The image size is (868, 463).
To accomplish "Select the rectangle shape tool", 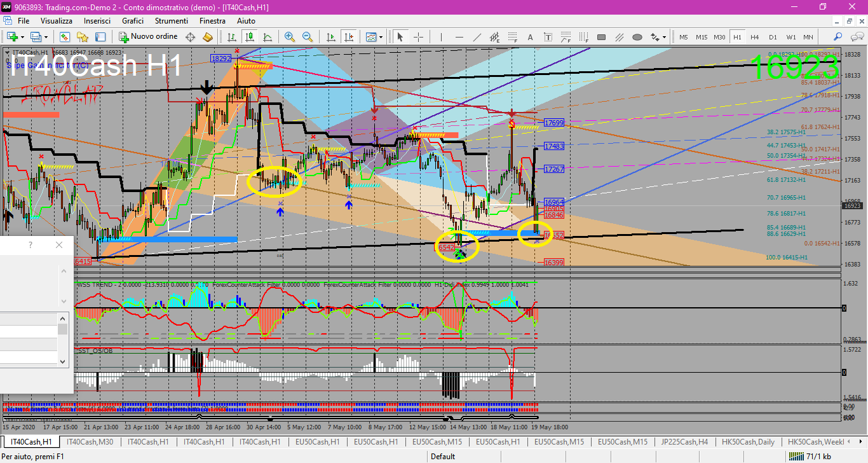I will click(601, 37).
